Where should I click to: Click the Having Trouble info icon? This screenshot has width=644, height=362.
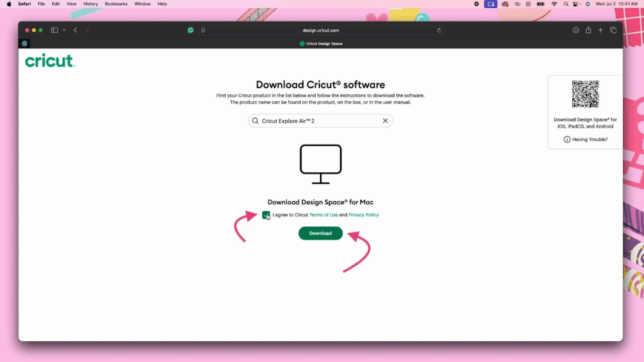click(x=567, y=140)
